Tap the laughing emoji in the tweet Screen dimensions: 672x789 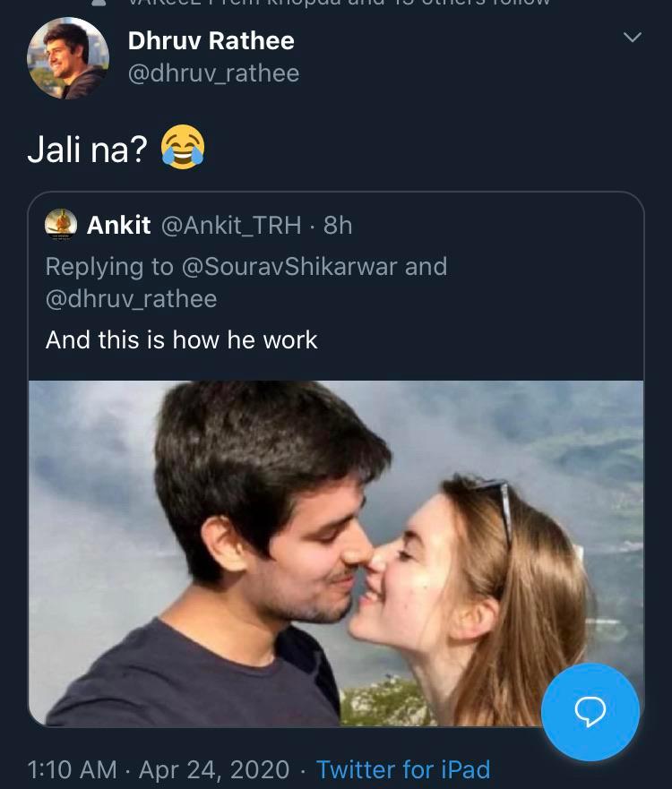181,146
